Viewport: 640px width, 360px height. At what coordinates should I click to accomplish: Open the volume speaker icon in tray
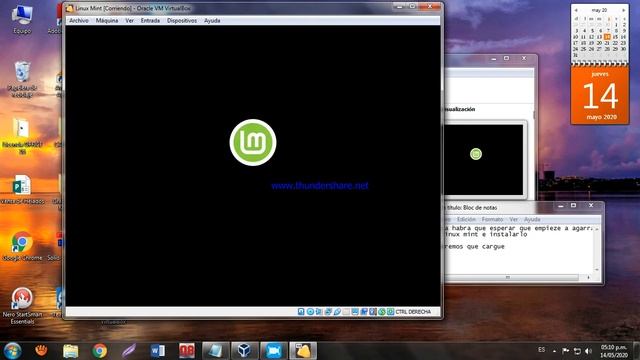coord(588,351)
